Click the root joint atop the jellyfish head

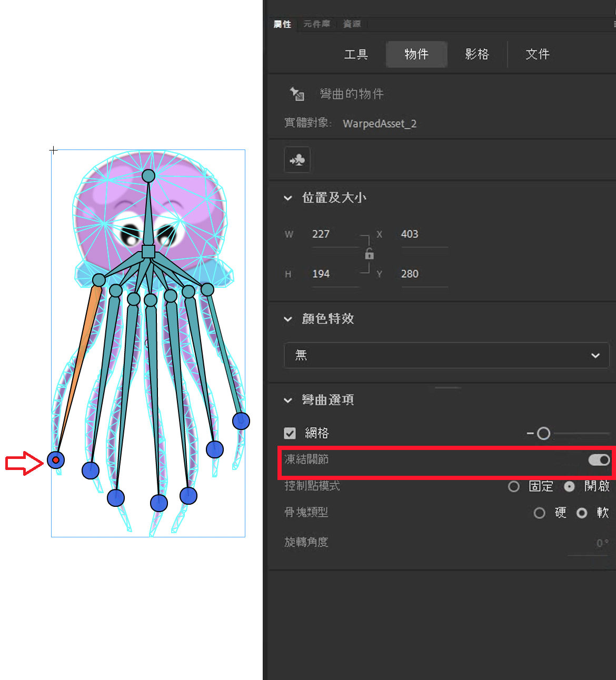pos(148,176)
